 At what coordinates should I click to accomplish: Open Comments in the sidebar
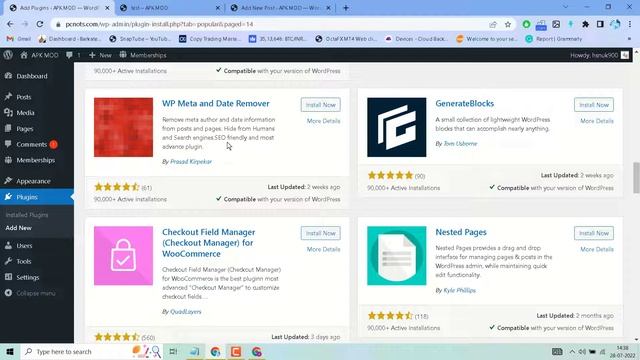click(31, 144)
